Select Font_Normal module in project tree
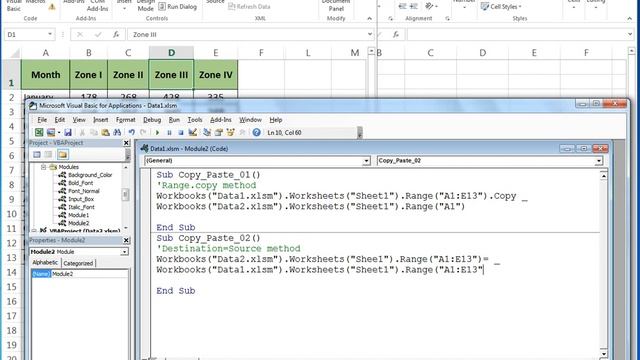The image size is (640, 360). [x=84, y=191]
